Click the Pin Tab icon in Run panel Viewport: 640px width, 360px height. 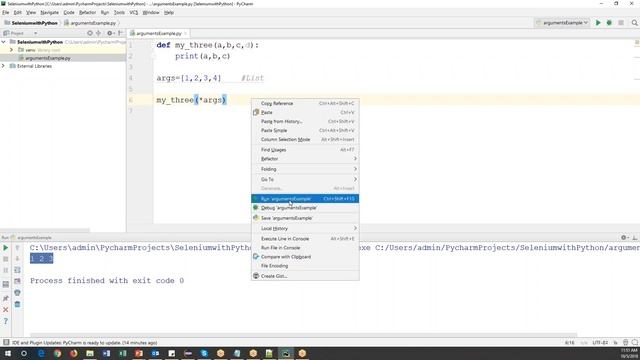pos(6,298)
